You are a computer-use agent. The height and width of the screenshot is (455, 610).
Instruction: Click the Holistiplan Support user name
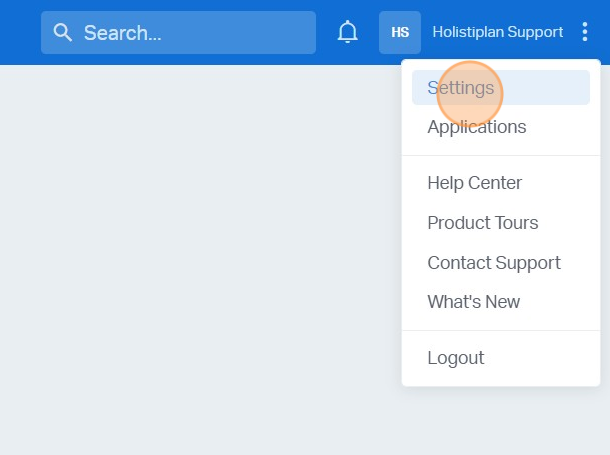(x=497, y=32)
